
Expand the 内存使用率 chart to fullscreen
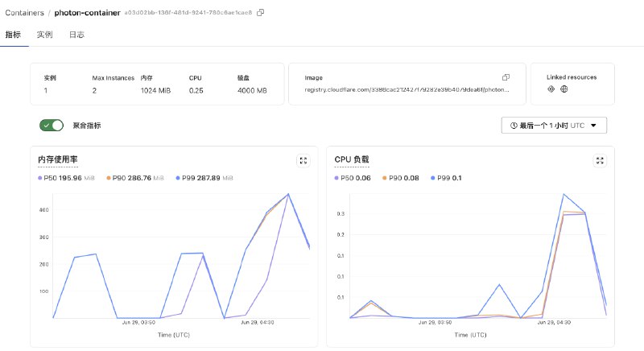click(x=303, y=160)
